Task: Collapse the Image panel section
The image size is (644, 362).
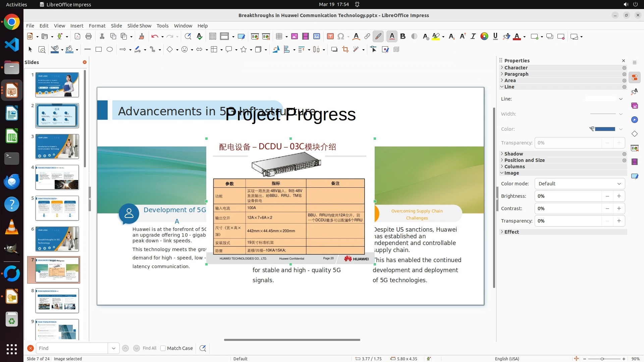Action: 512,173
